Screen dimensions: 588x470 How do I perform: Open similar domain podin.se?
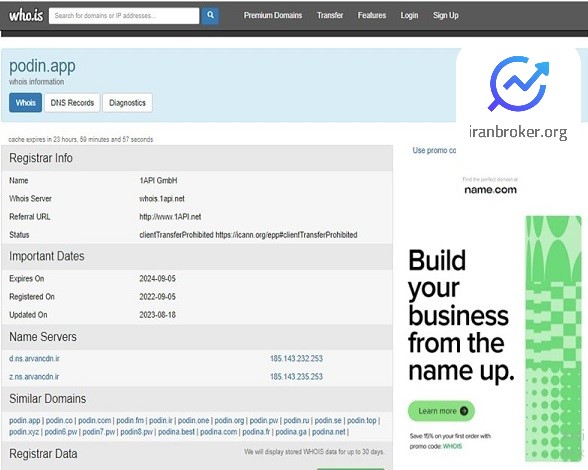[x=328, y=420]
